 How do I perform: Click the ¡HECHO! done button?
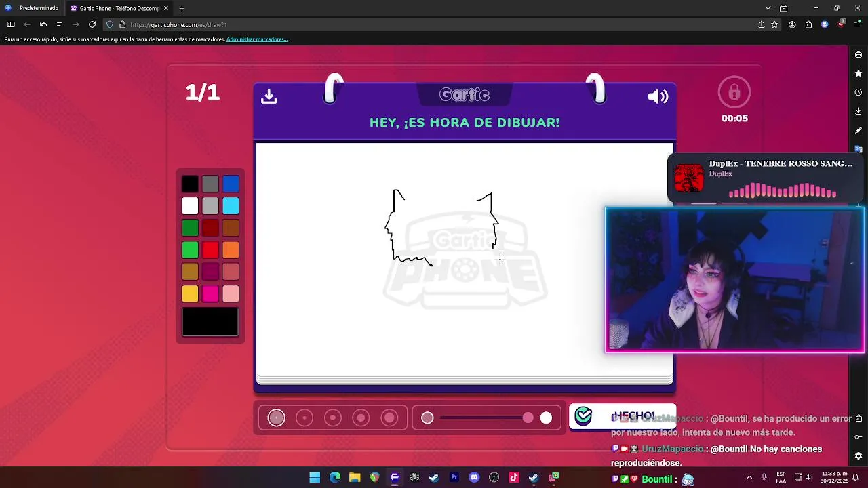tap(622, 416)
